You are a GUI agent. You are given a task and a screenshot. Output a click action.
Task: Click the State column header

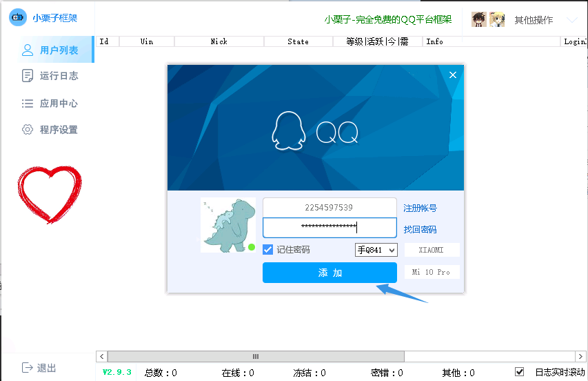coord(298,41)
